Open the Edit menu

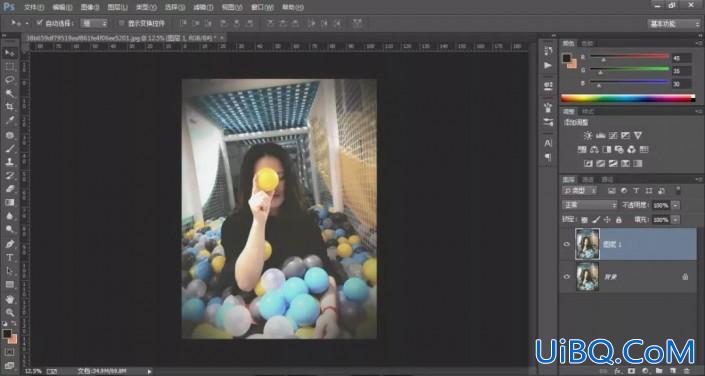click(x=62, y=7)
